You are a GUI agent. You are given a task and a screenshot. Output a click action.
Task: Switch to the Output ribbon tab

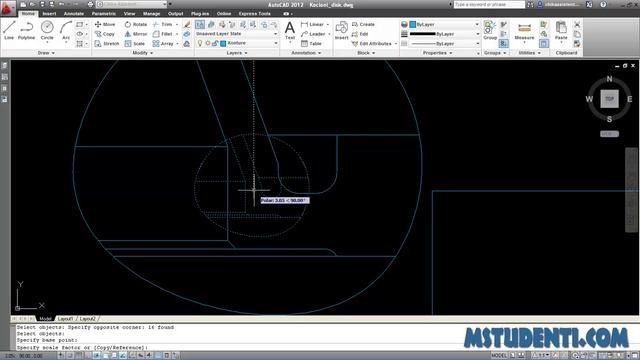click(176, 13)
